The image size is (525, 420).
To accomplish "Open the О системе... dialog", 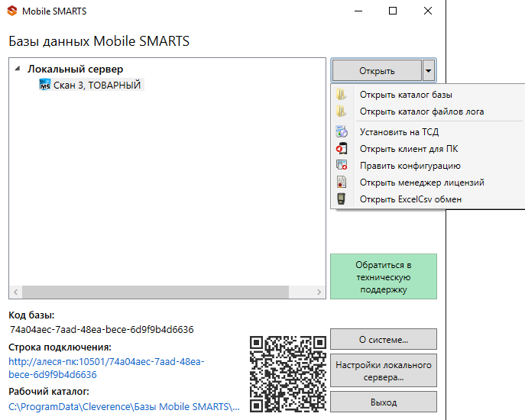I will (x=384, y=339).
